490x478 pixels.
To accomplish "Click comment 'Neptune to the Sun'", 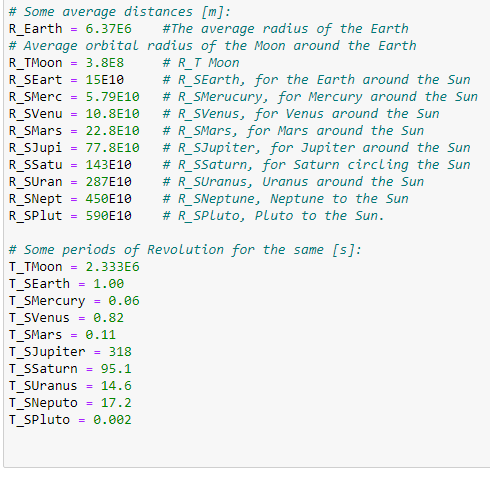I will click(x=286, y=199).
